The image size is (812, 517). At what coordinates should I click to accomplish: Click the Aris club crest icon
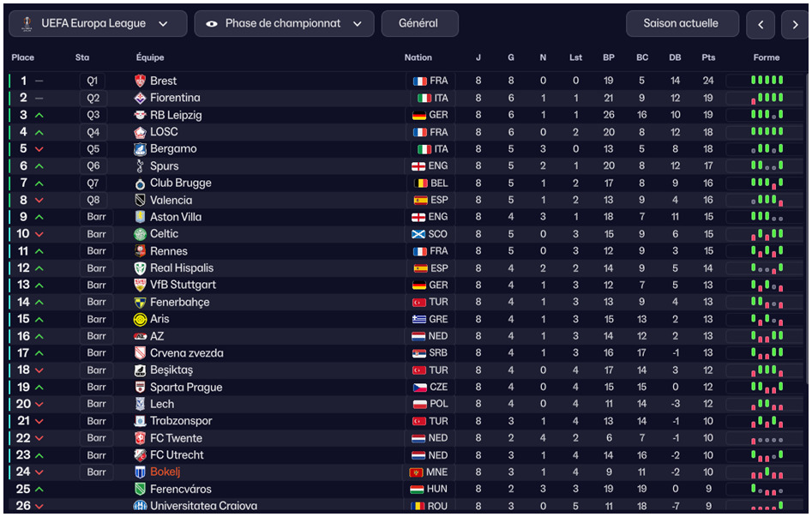tap(141, 319)
